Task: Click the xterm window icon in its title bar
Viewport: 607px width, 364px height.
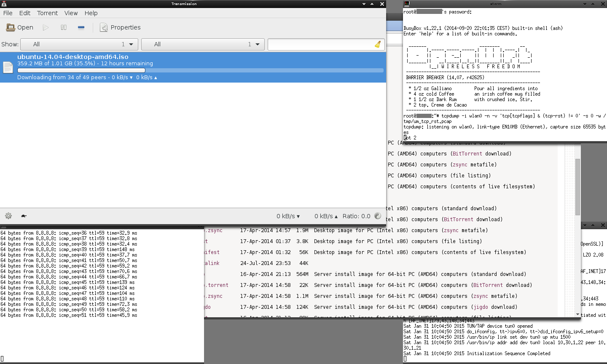Action: [407, 4]
